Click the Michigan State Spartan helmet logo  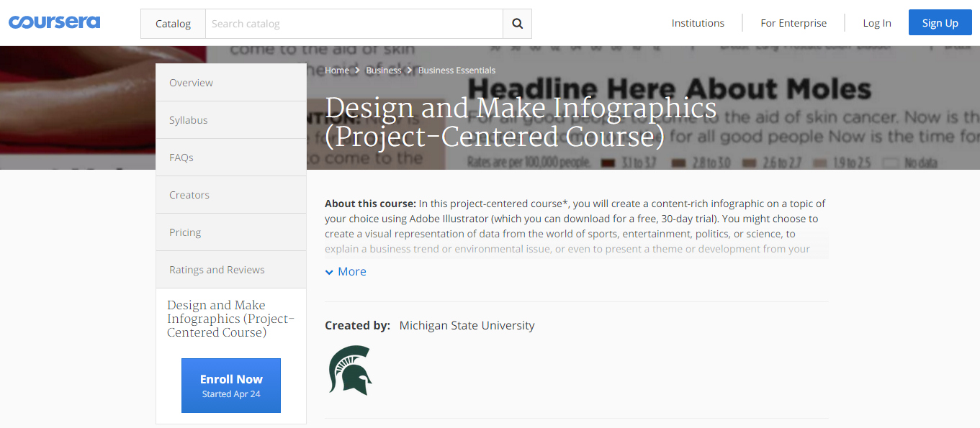coord(350,370)
